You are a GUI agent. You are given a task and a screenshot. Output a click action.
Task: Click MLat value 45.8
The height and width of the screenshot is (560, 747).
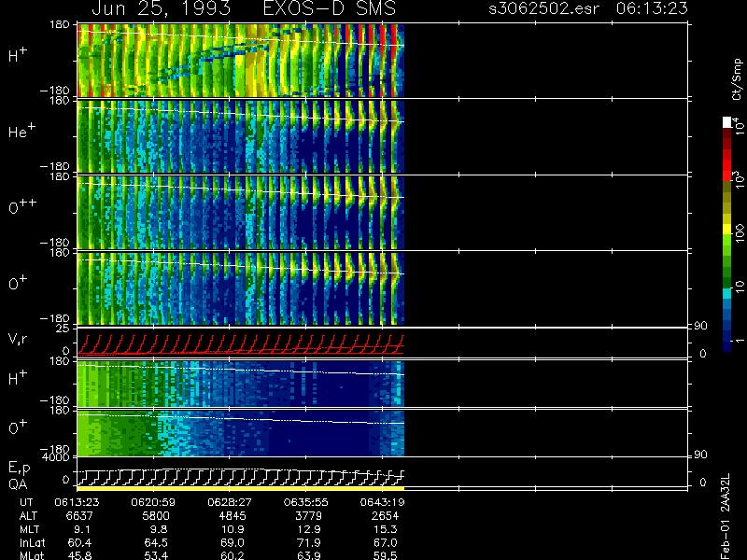pos(79,555)
